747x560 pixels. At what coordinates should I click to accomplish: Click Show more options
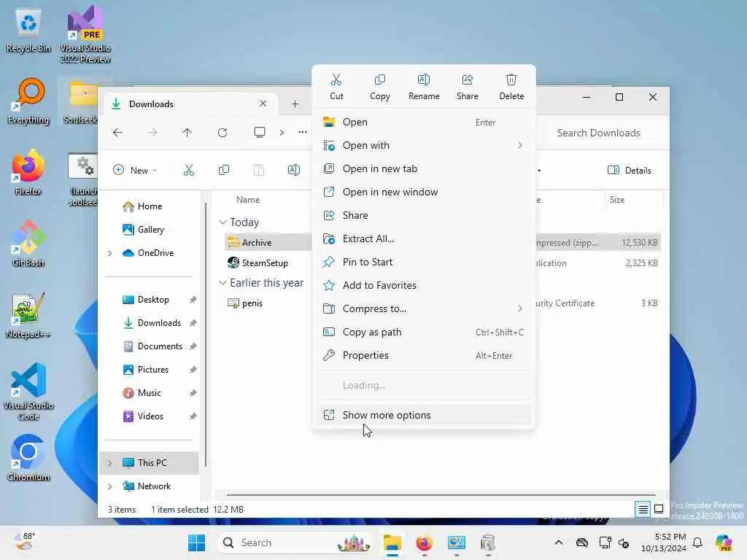(x=424, y=415)
